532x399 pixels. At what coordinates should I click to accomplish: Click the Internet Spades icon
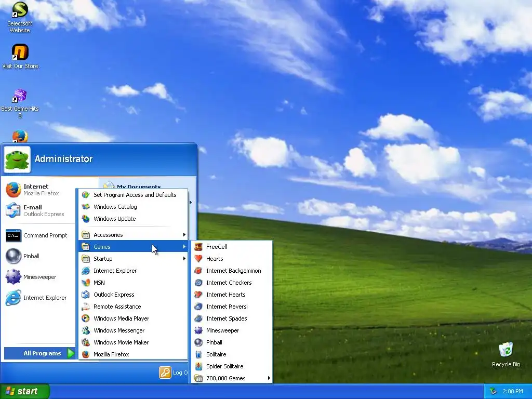[198, 318]
